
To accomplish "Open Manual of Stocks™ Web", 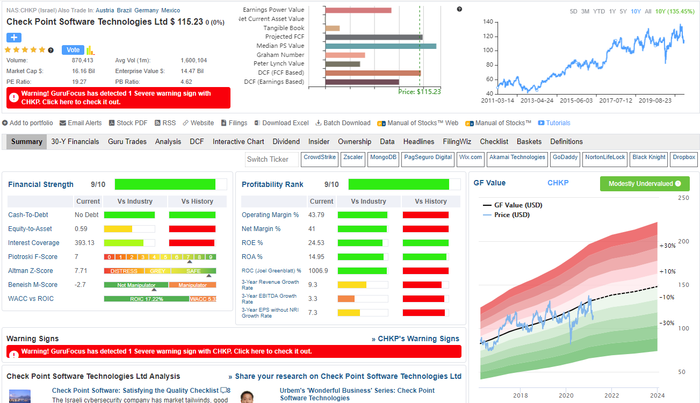I will 418,123.
